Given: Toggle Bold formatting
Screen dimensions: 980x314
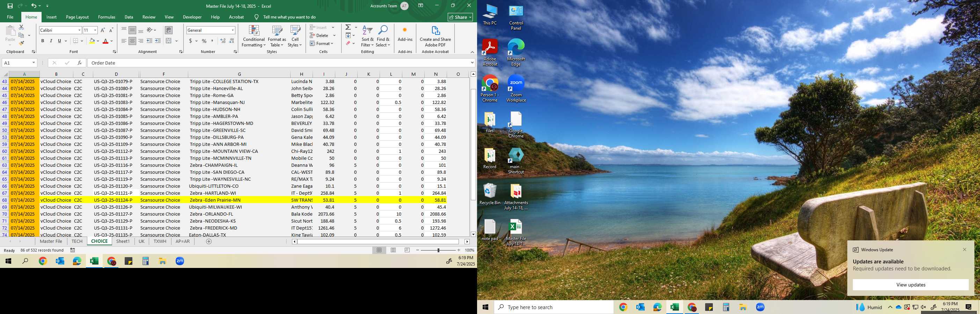Looking at the screenshot, I should click(43, 41).
